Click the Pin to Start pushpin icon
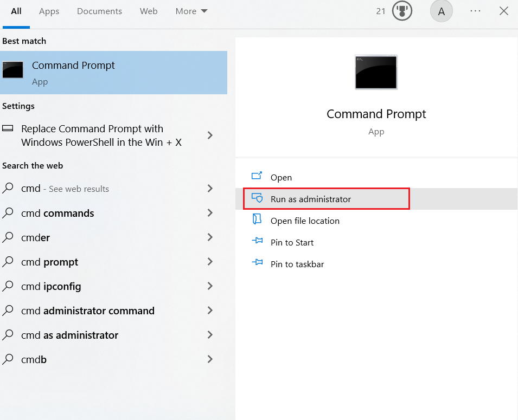518x420 pixels. click(x=257, y=242)
